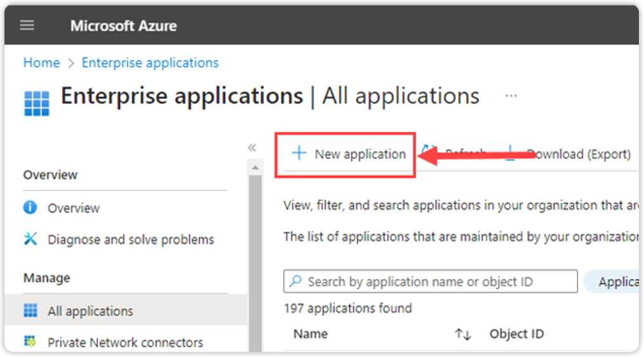Click the Enterprise applications grid icon
The width and height of the screenshot is (644, 357).
(x=37, y=103)
